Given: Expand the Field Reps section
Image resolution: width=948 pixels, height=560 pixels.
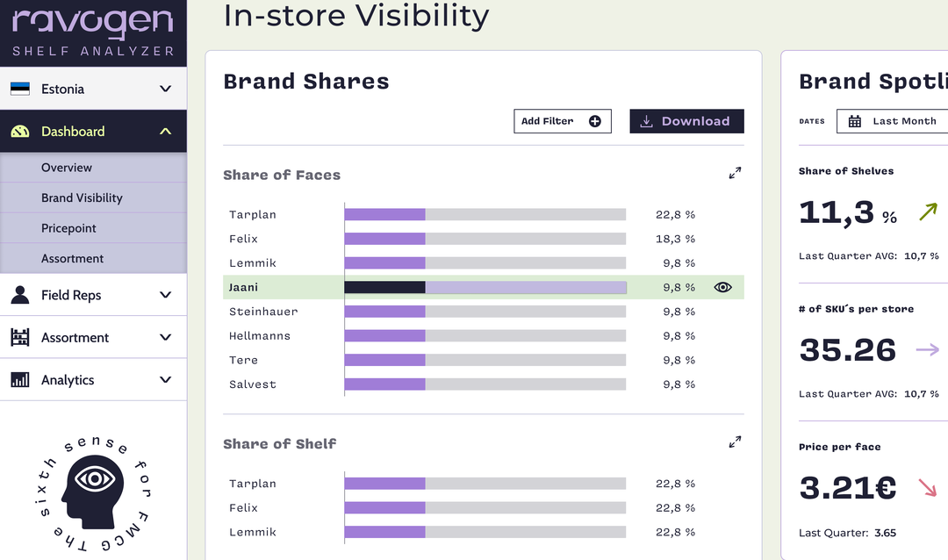Looking at the screenshot, I should pyautogui.click(x=165, y=295).
